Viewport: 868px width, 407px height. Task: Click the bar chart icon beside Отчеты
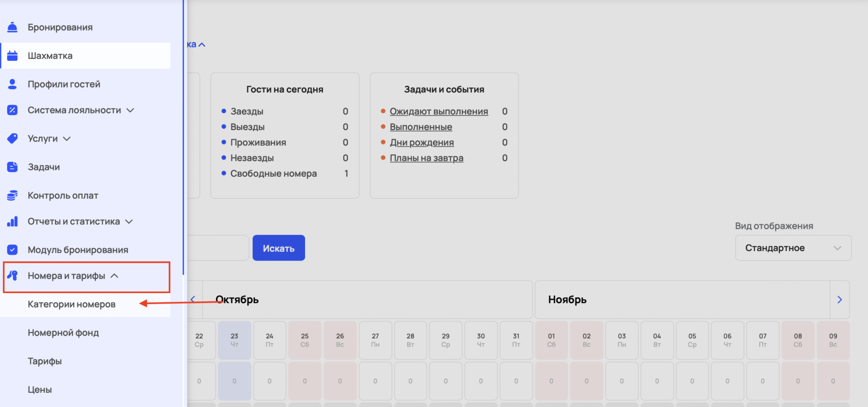12,221
